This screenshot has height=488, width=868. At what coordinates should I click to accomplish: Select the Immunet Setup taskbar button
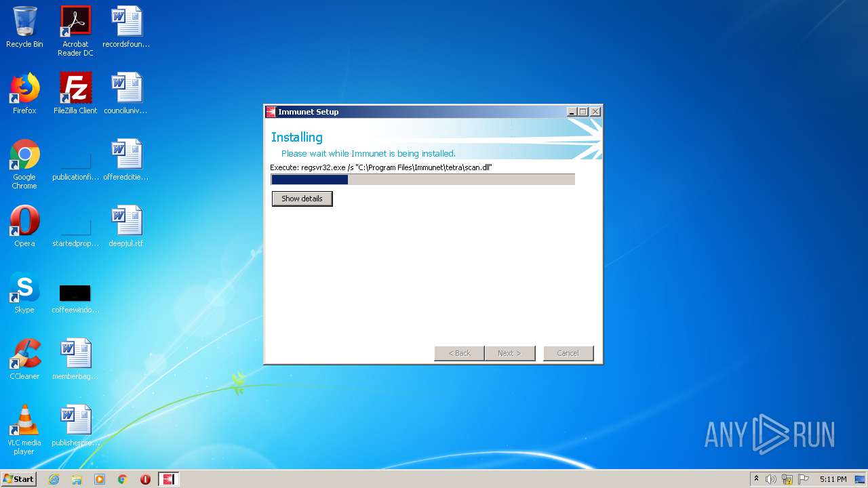click(x=168, y=479)
